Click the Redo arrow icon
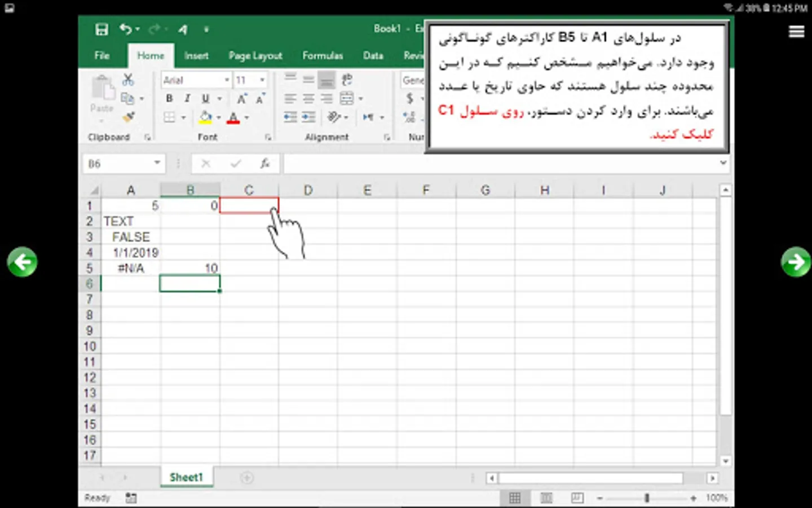Viewport: 812px width, 508px height. click(x=155, y=29)
